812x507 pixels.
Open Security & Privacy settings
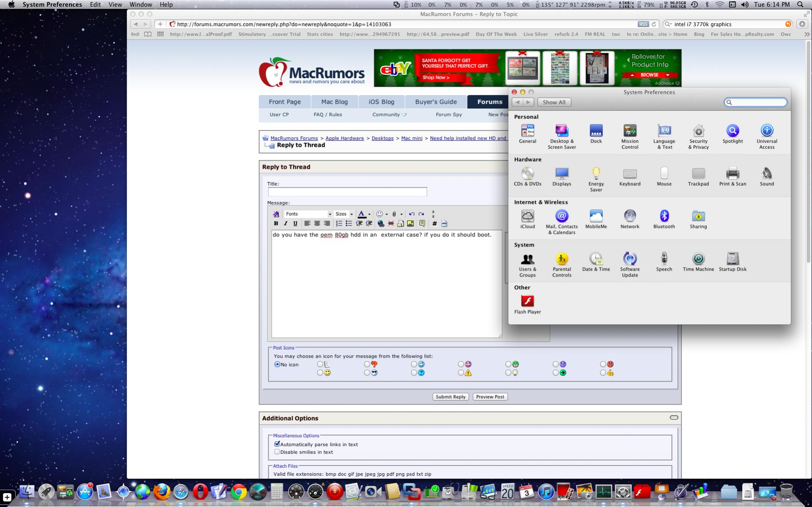[x=698, y=137]
